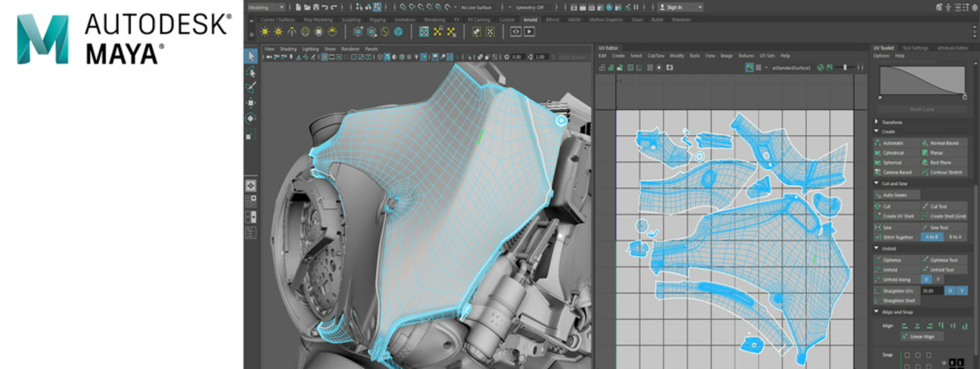Expand the Transform section
This screenshot has height=369, width=980.
click(876, 122)
